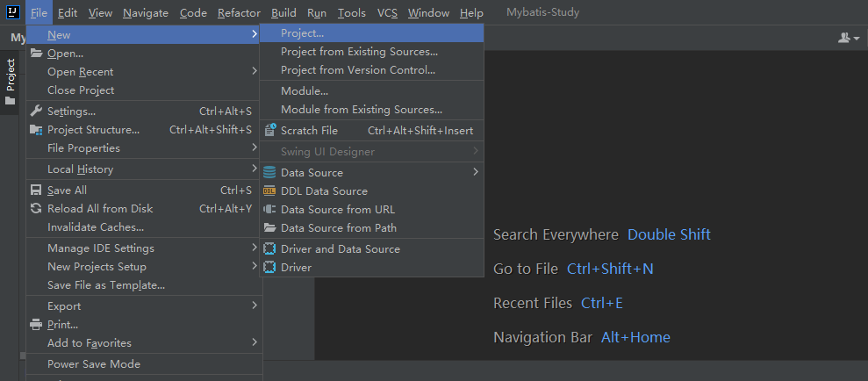Click the Data Source database icon
Viewport: 868px width, 381px height.
pyautogui.click(x=269, y=173)
